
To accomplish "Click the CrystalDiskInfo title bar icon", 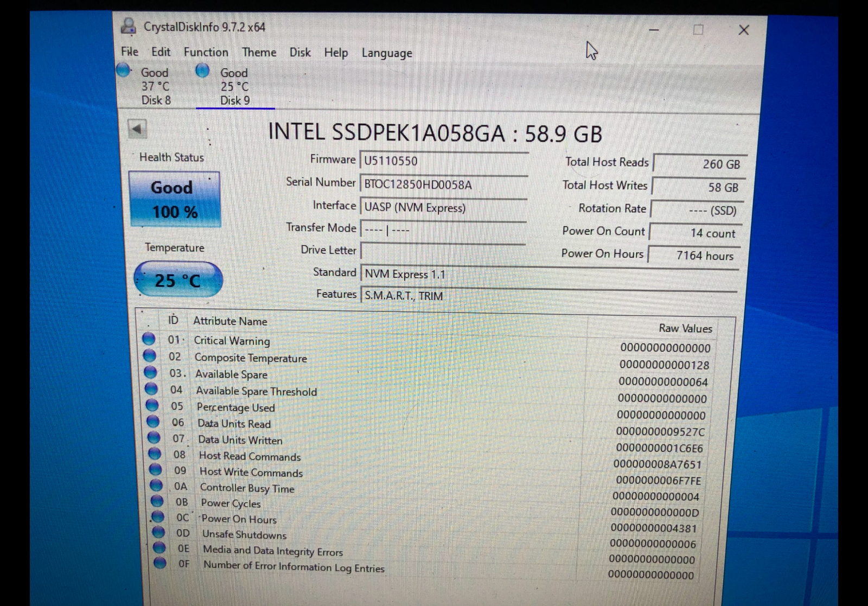I will click(x=129, y=26).
